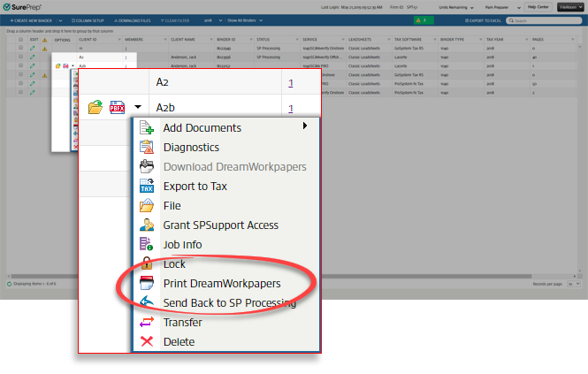Click the right arrow of the horizontal scrollbar
The image size is (588, 374).
click(574, 276)
